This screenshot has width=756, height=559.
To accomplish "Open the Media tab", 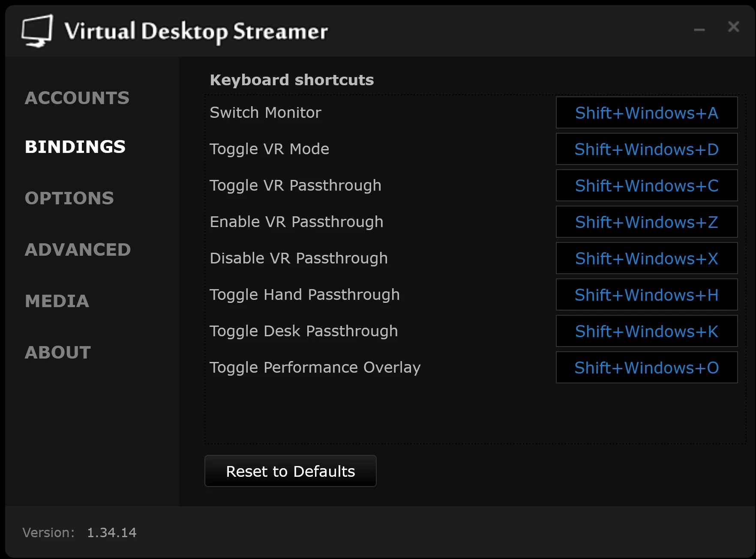I will pyautogui.click(x=57, y=301).
